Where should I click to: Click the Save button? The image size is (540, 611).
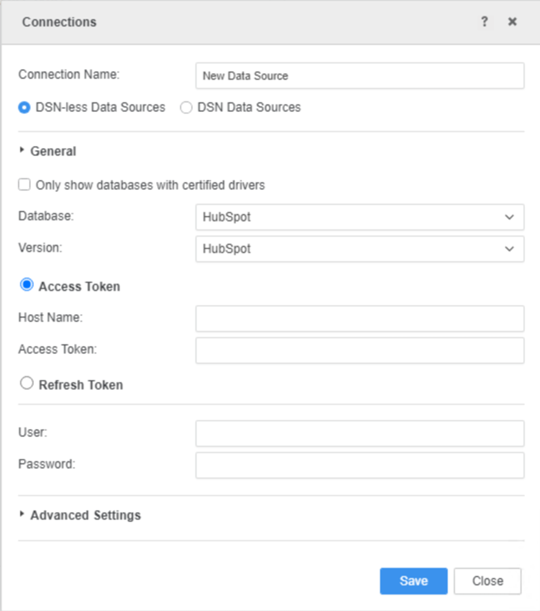click(414, 581)
